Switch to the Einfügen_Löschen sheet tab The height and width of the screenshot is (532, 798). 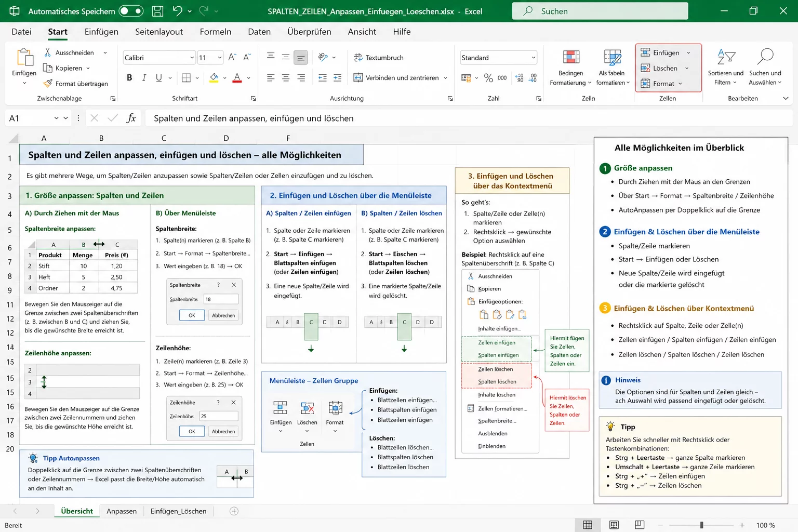(178, 511)
